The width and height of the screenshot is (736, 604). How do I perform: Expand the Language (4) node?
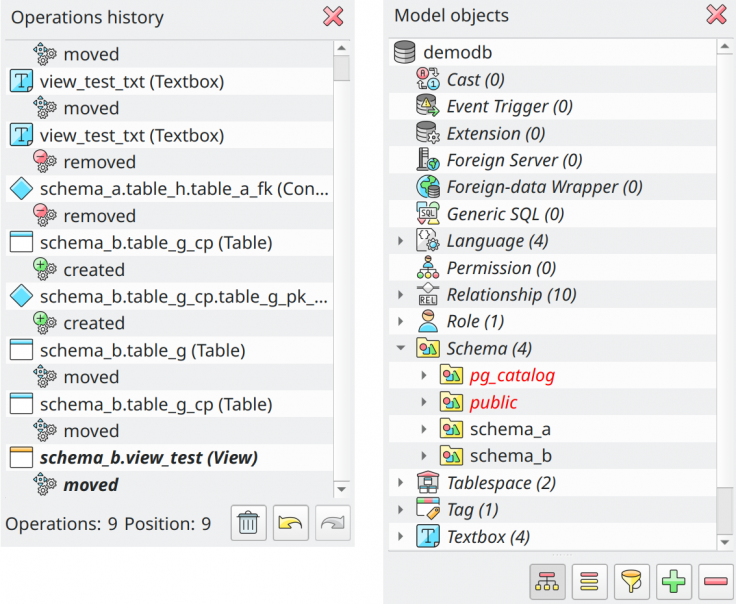click(400, 241)
